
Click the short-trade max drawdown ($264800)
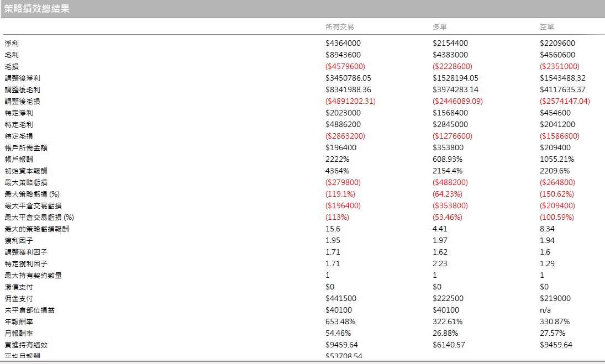[557, 182]
